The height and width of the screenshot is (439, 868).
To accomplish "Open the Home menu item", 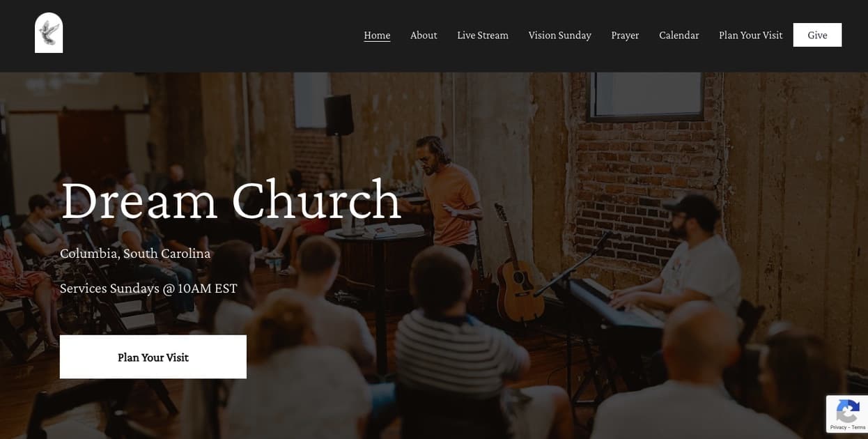I will pyautogui.click(x=377, y=35).
